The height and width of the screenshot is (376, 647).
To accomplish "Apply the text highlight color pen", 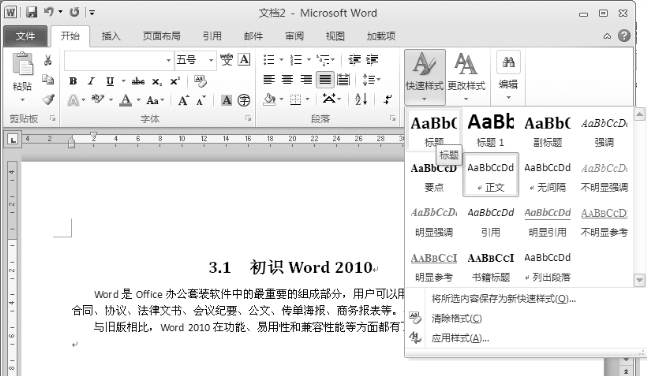I will 98,99.
